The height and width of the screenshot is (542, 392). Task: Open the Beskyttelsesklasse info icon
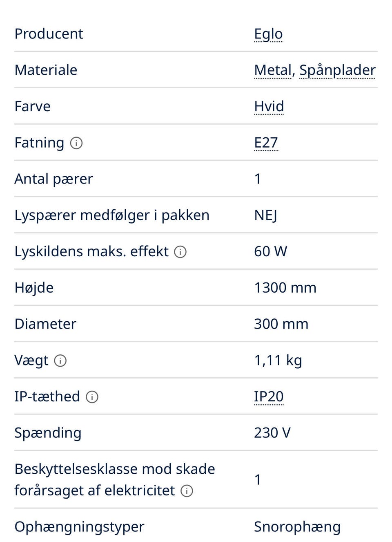187,491
